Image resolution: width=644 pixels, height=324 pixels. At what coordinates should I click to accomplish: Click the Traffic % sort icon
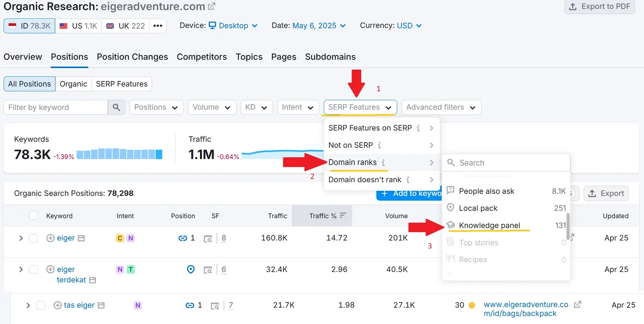point(343,216)
